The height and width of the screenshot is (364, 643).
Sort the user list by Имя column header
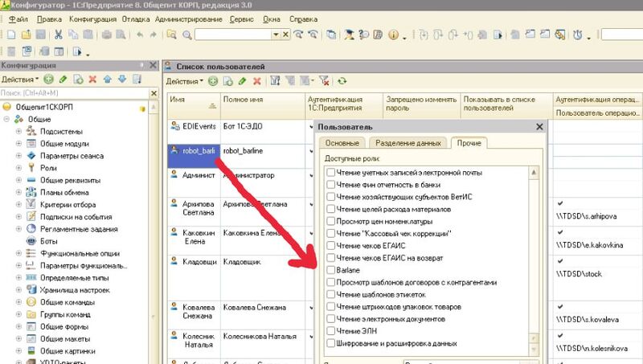click(194, 106)
